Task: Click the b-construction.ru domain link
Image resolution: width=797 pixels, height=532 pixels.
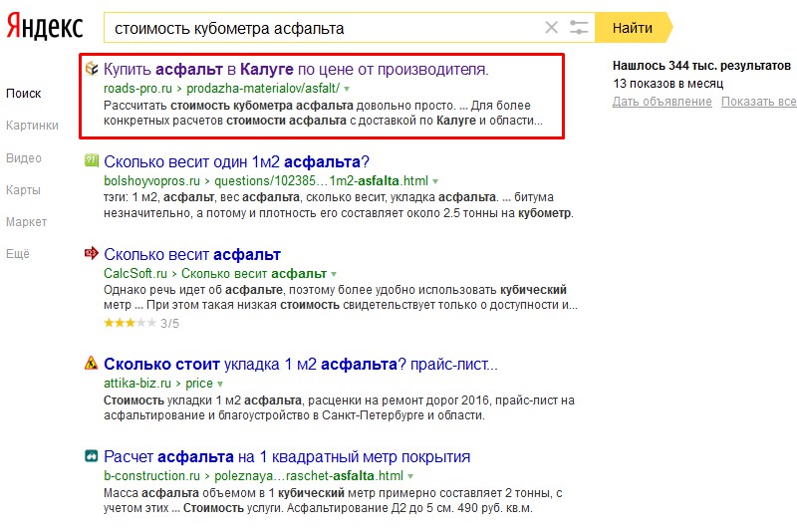Action: point(152,476)
